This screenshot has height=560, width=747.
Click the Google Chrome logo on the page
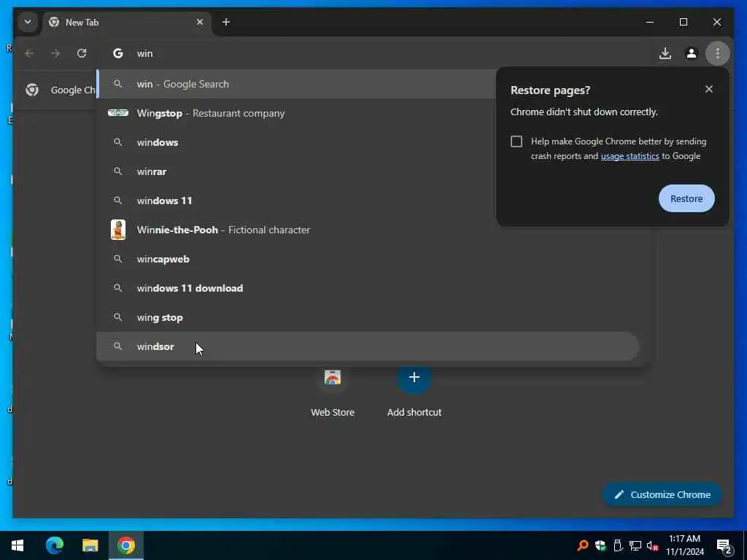(x=32, y=90)
